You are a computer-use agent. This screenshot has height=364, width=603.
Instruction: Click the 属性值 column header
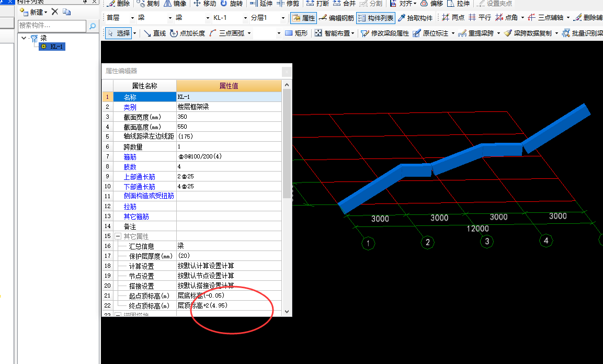point(229,86)
